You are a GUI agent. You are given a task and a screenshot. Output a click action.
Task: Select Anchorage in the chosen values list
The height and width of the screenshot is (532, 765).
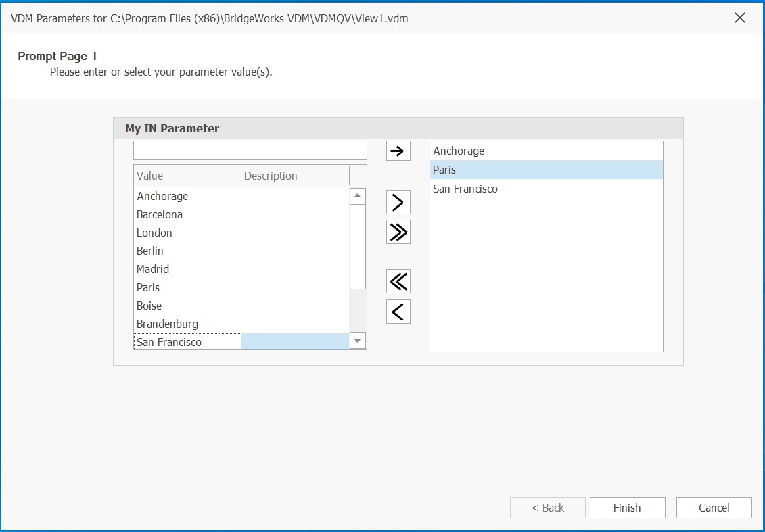[x=546, y=151]
